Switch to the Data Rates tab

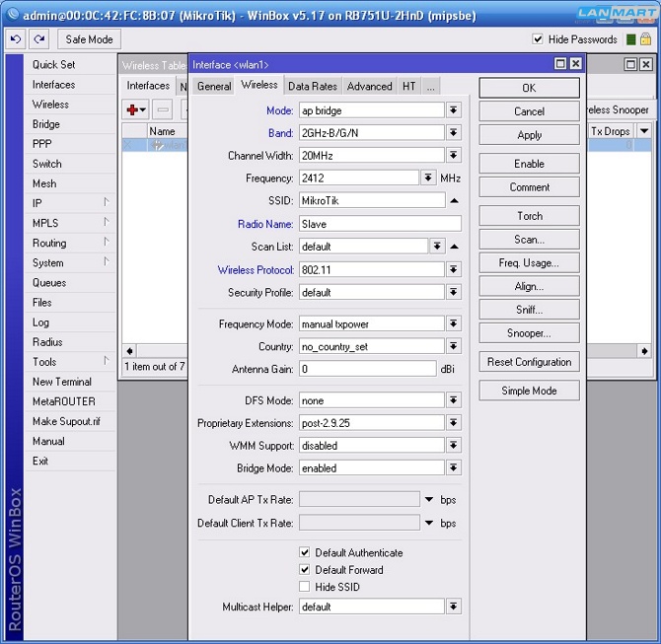click(x=312, y=87)
